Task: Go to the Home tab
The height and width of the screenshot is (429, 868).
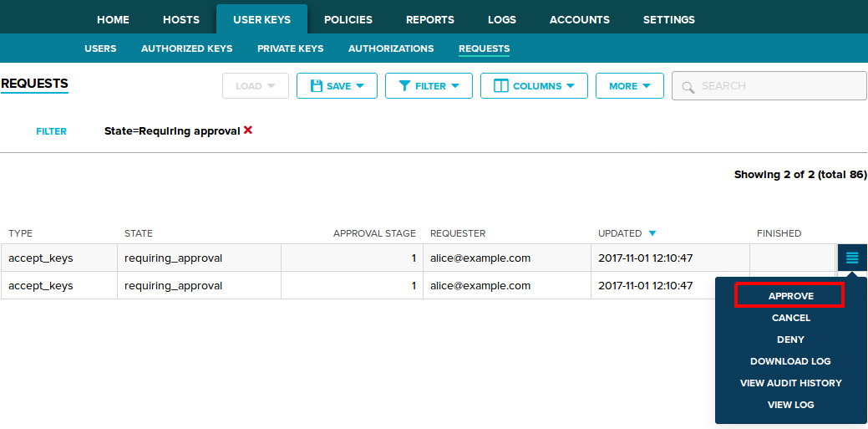Action: tap(113, 19)
